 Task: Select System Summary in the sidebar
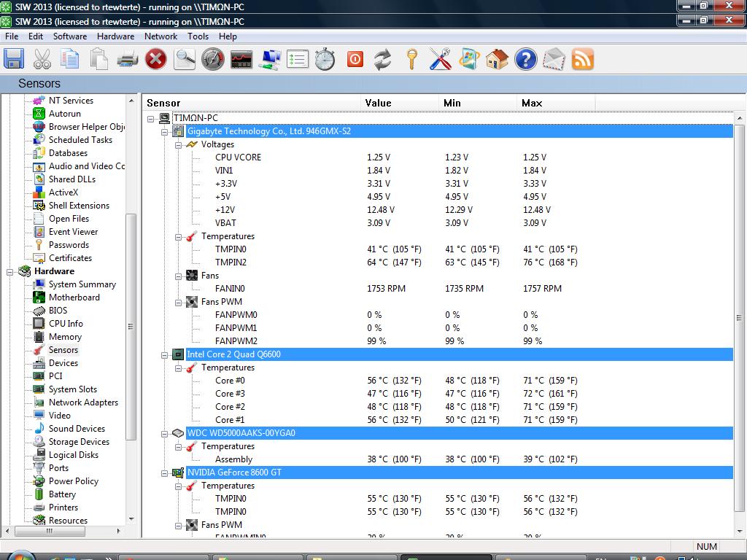click(82, 284)
